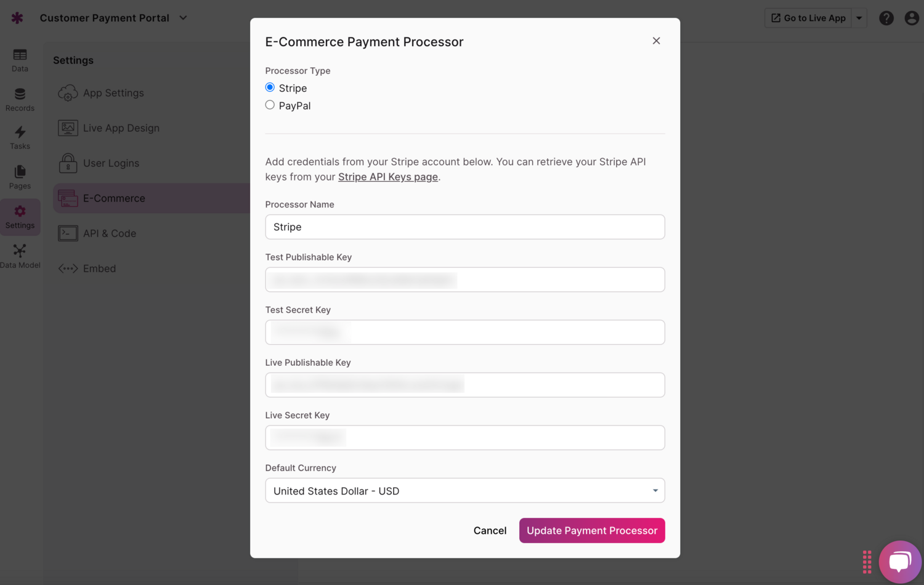Open the Stripe API Keys page link
924x585 pixels.
point(387,177)
